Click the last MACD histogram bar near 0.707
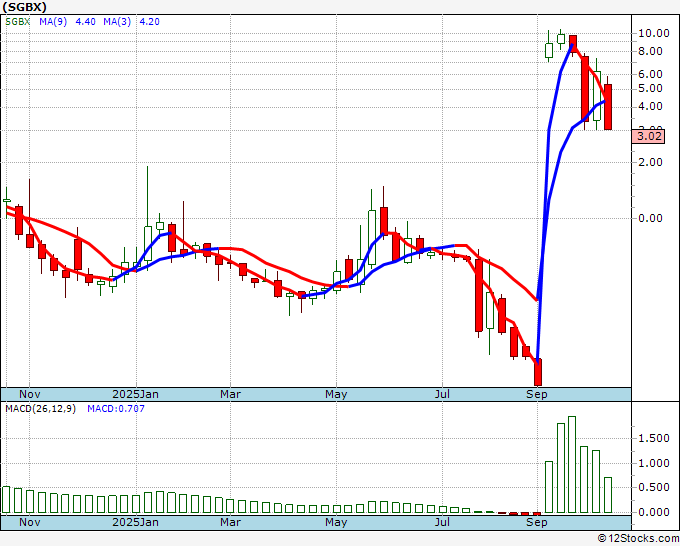This screenshot has width=680, height=546. (608, 495)
